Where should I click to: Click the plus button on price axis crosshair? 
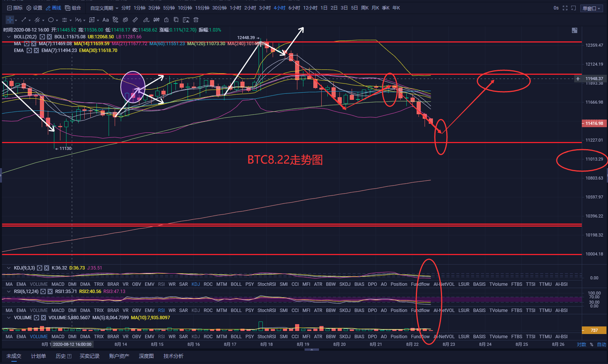click(x=578, y=79)
